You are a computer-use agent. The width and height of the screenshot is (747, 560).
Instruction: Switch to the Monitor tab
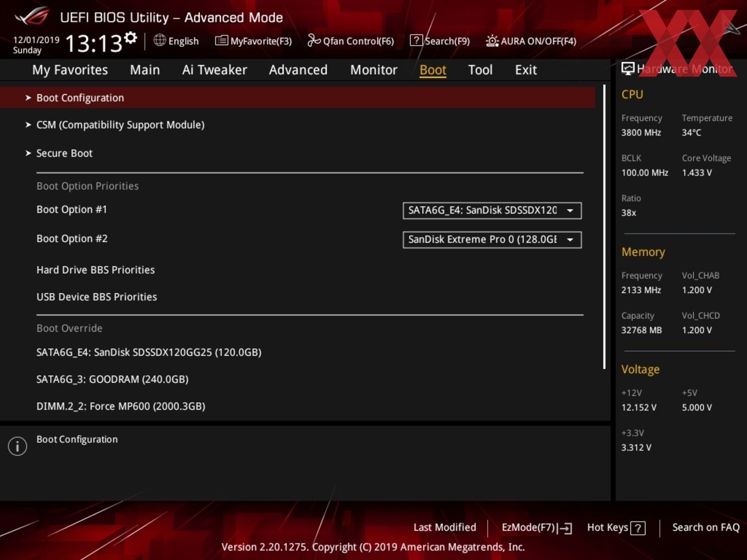pyautogui.click(x=374, y=70)
